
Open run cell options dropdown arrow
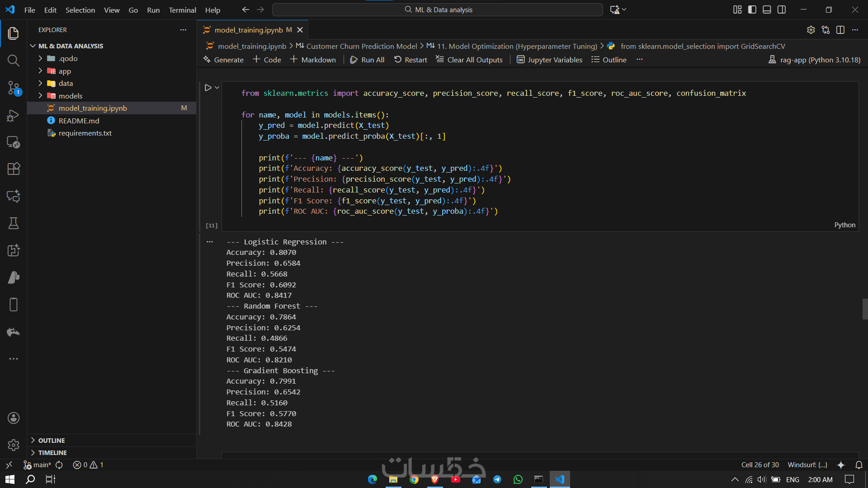[x=217, y=88]
